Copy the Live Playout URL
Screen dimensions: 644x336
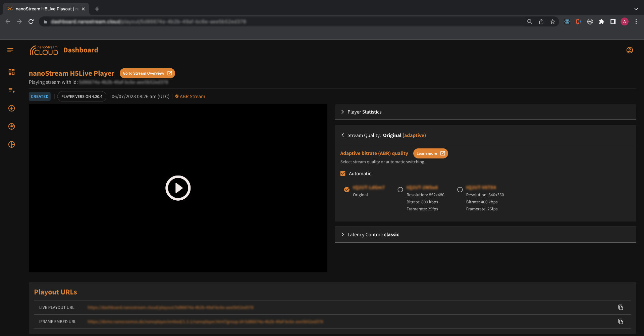(x=621, y=308)
